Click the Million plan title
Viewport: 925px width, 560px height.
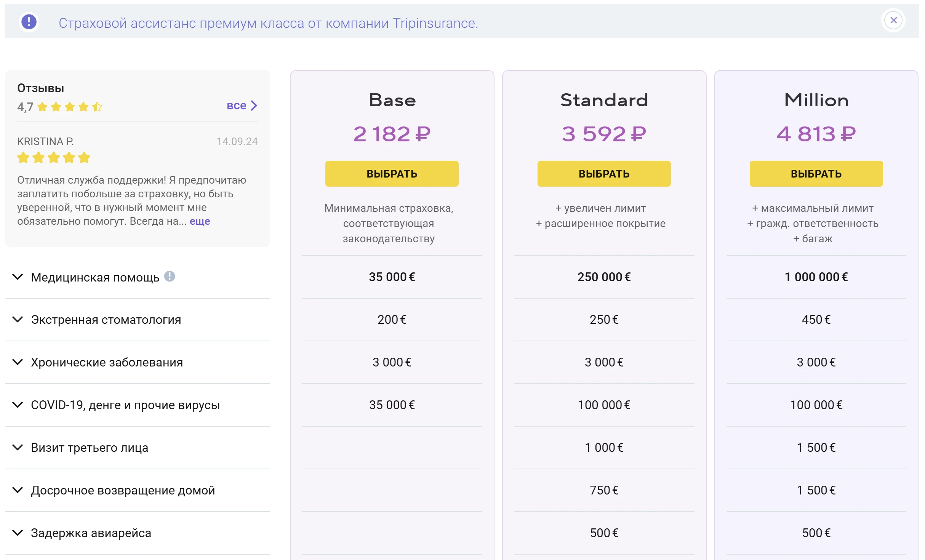[x=816, y=101]
